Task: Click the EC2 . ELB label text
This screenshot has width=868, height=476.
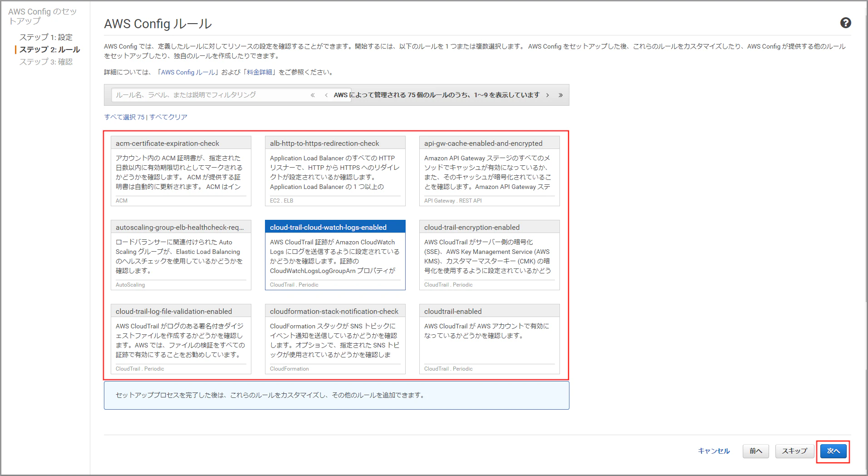Action: point(282,201)
